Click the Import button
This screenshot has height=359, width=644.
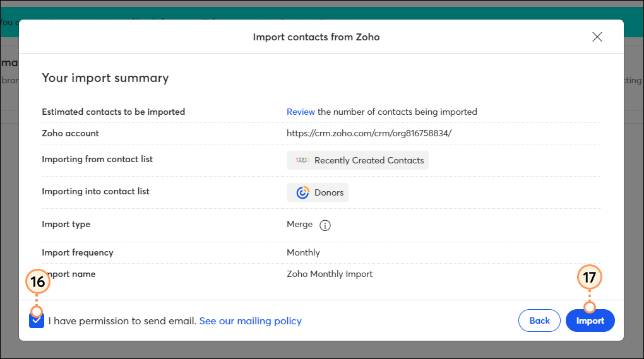[590, 321]
